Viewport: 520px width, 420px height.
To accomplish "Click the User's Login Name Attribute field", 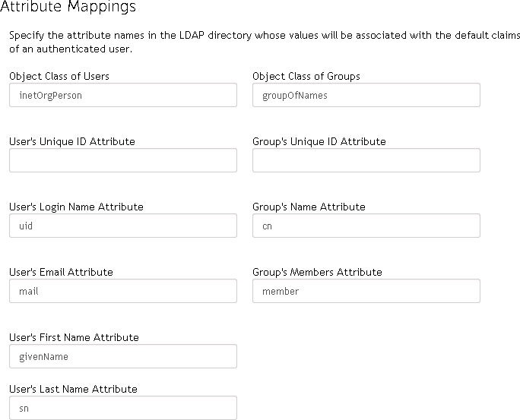I will (x=122, y=226).
